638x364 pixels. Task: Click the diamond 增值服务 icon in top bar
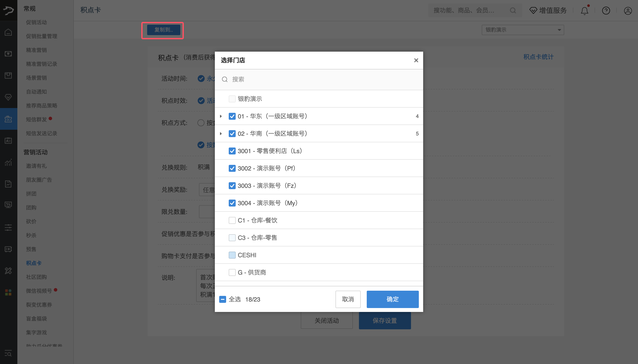tap(533, 10)
